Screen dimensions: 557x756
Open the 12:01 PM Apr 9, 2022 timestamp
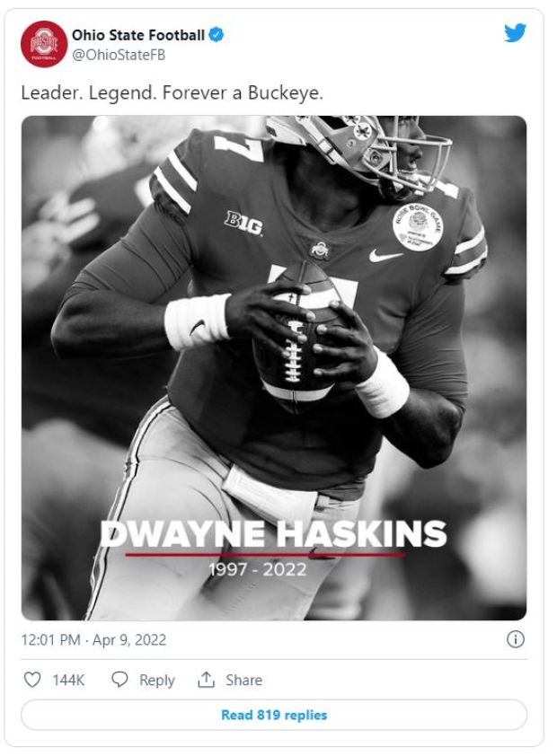tap(93, 640)
